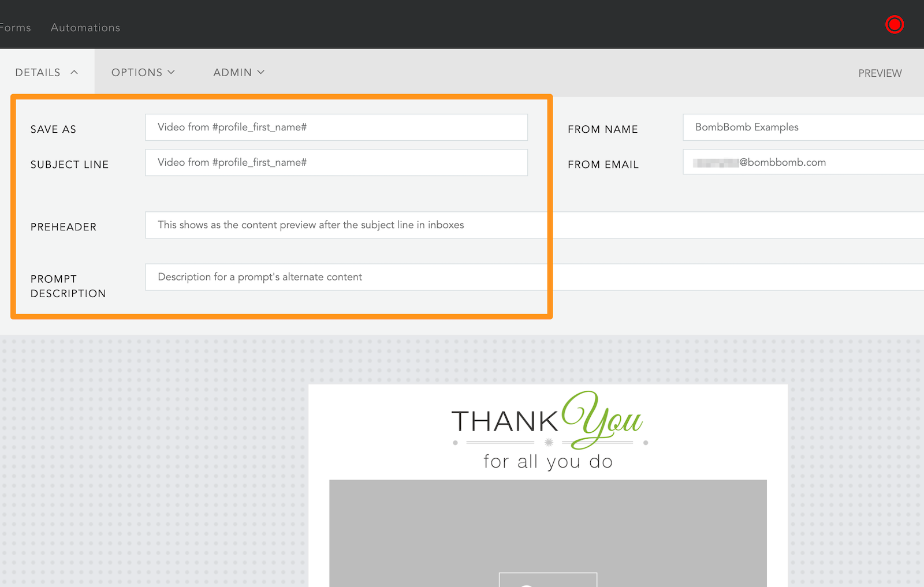Screen dimensions: 924x587
Task: Click the FROM NAME label
Action: point(602,129)
